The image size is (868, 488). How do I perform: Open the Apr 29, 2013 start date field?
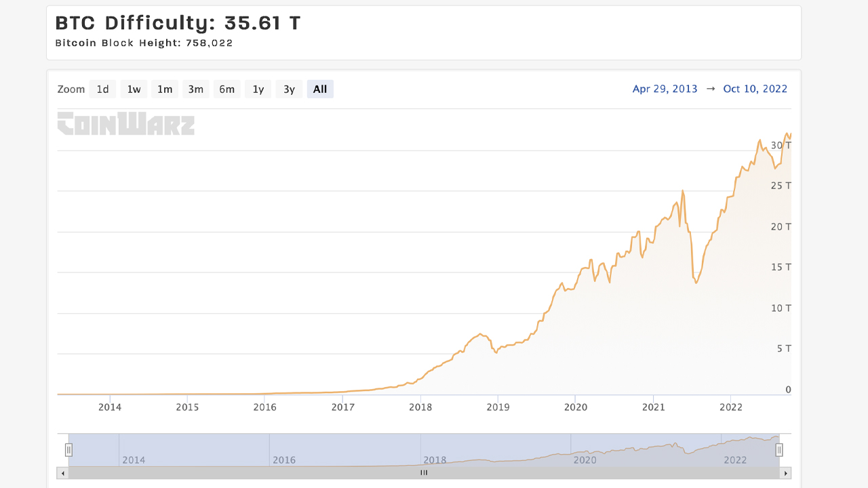(665, 89)
